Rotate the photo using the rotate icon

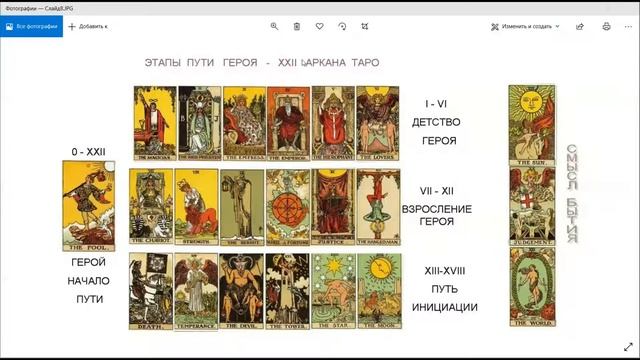coord(342,27)
